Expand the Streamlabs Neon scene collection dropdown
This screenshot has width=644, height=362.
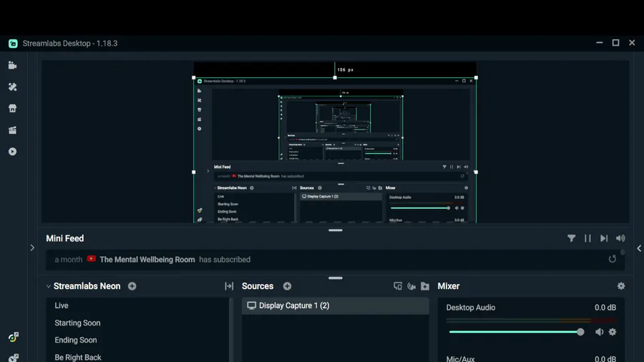click(49, 286)
